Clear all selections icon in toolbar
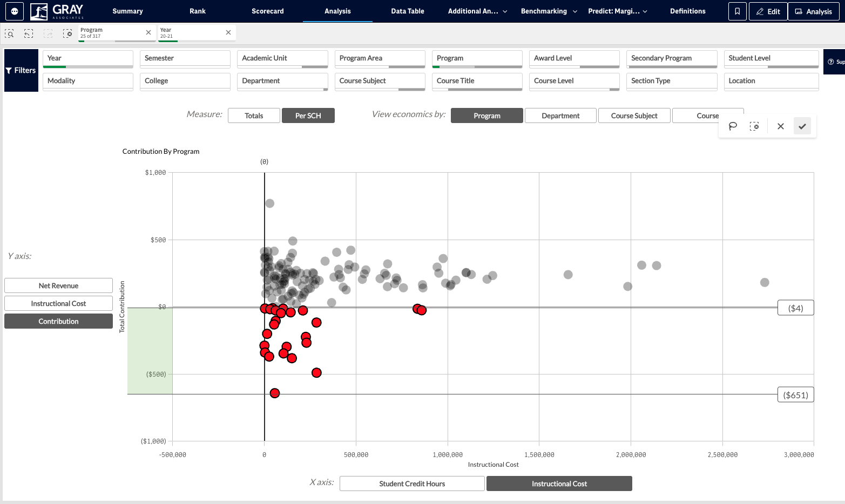This screenshot has width=845, height=504. coord(67,33)
